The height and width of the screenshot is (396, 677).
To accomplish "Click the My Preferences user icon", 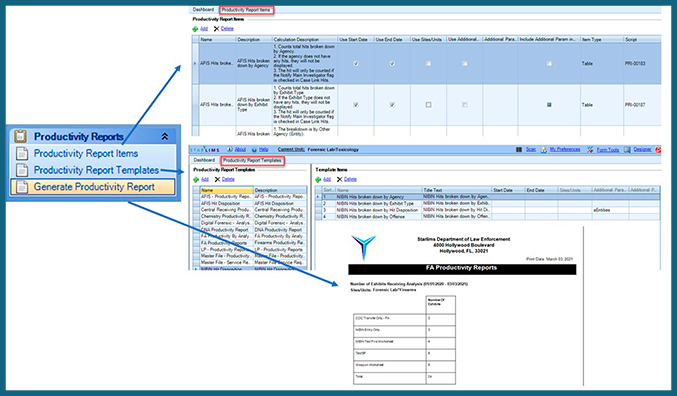I will coord(544,150).
